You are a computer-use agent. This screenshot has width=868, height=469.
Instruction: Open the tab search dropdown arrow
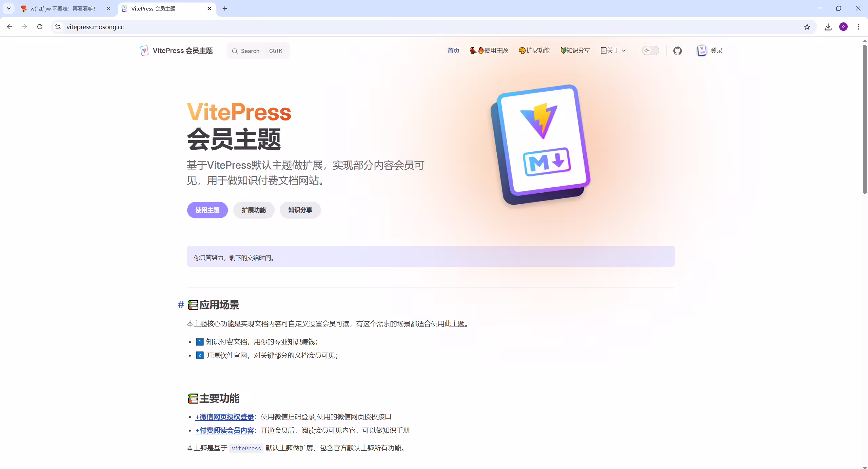[x=9, y=8]
